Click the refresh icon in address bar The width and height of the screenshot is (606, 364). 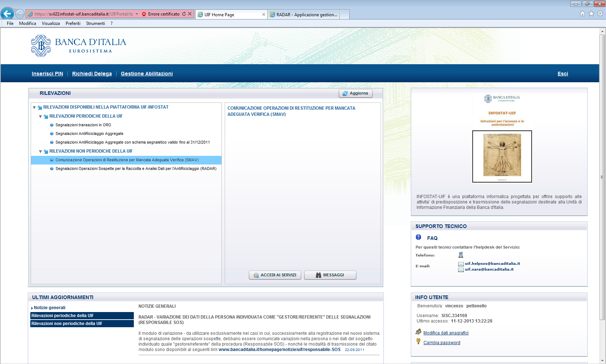point(184,14)
